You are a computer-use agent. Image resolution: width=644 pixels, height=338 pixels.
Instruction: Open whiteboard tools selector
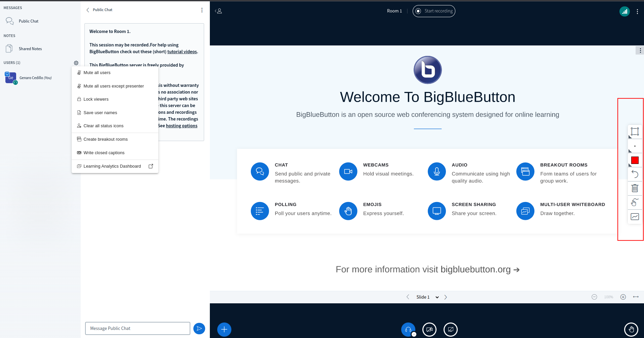635,132
